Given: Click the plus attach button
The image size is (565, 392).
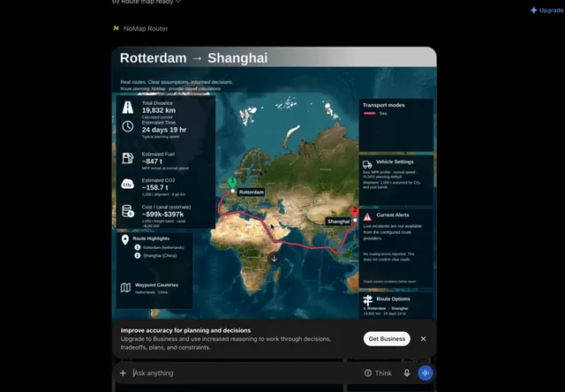Looking at the screenshot, I should pos(123,373).
